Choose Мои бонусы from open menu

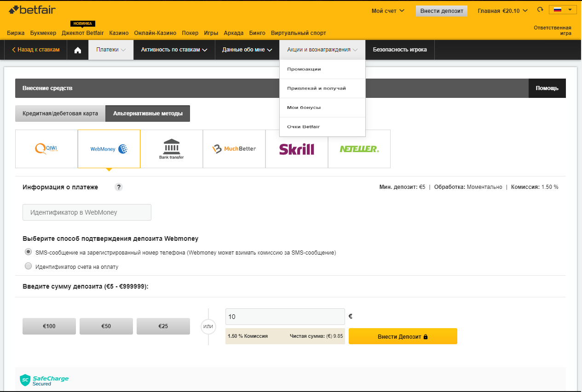pyautogui.click(x=304, y=108)
